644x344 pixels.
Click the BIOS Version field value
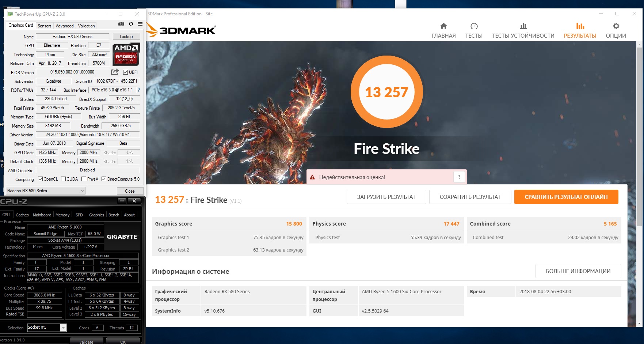point(72,72)
